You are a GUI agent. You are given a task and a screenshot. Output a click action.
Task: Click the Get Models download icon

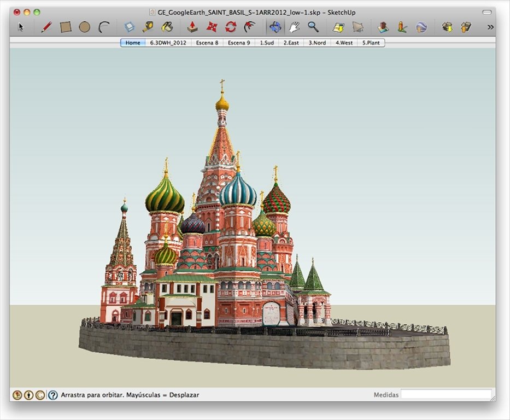[447, 27]
